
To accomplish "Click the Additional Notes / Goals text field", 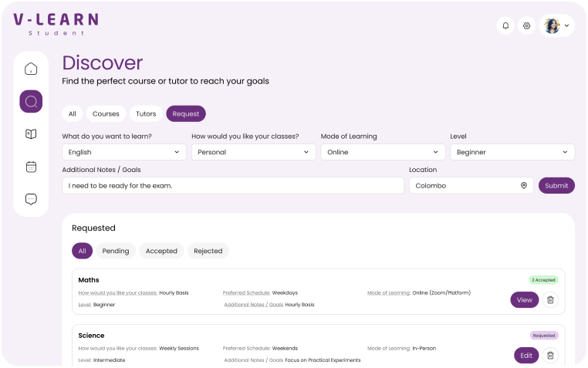I will tap(232, 186).
